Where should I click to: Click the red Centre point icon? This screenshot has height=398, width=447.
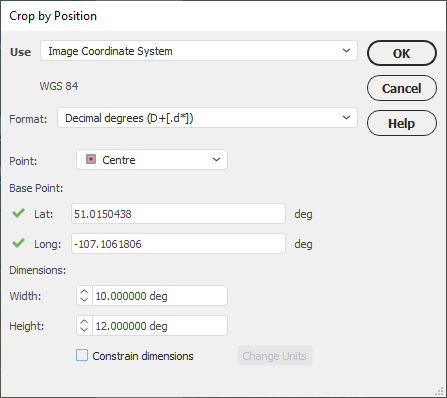tap(91, 159)
